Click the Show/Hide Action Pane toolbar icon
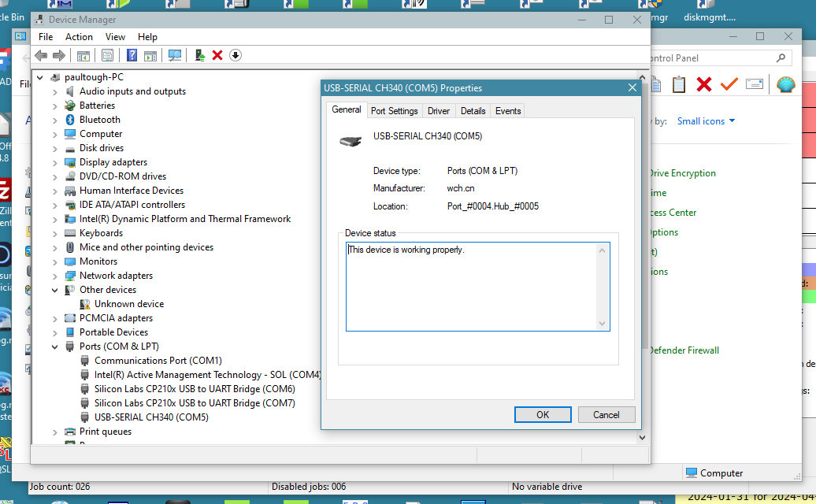The width and height of the screenshot is (816, 504). [x=150, y=55]
